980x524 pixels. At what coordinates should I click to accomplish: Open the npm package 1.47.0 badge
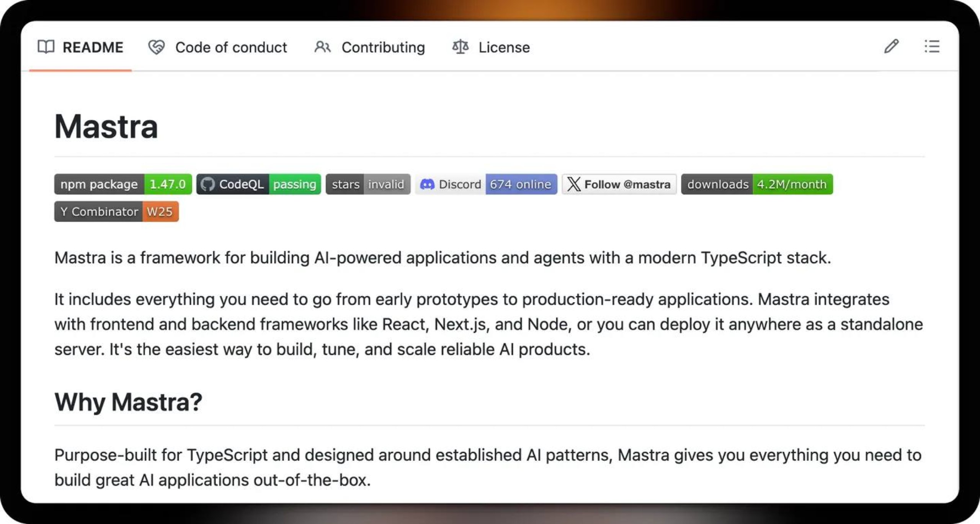(x=123, y=184)
